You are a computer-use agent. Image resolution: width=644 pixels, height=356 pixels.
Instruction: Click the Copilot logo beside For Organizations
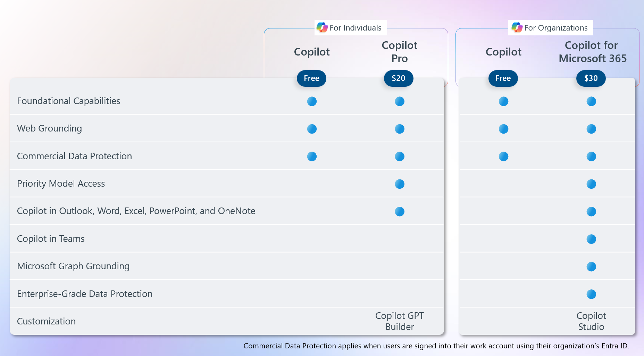[x=517, y=27]
